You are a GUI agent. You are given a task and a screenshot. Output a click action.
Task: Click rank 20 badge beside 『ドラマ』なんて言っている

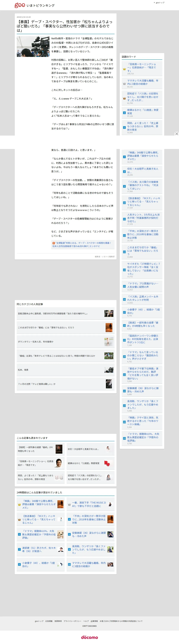[124, 357]
